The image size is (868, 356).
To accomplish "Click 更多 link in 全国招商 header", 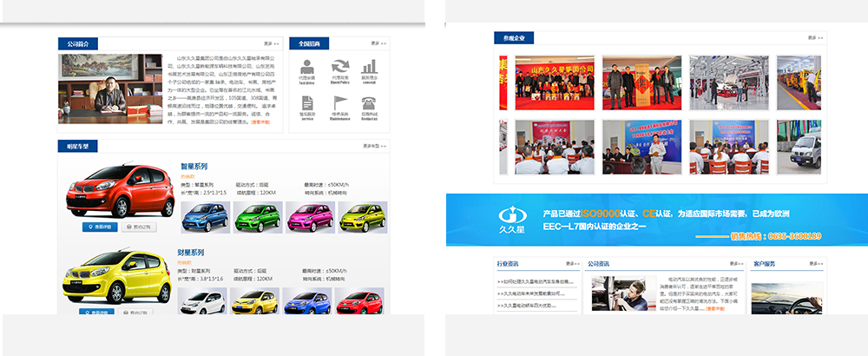I will (x=378, y=43).
